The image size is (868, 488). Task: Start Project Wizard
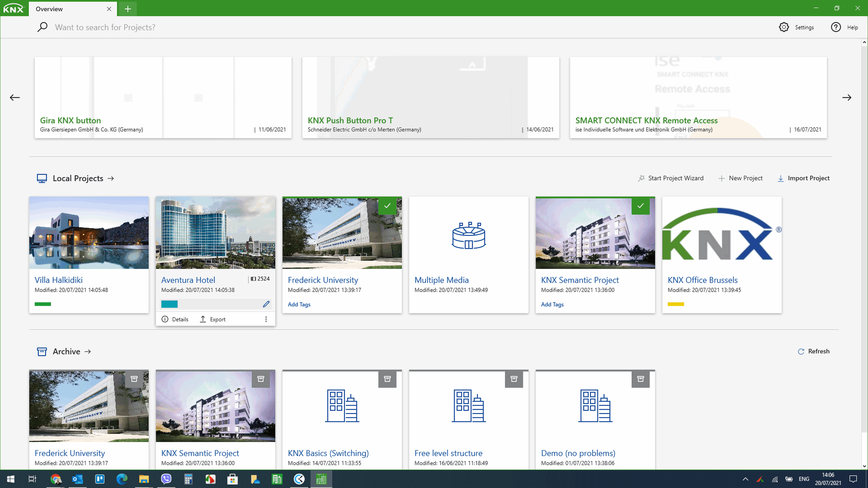click(670, 178)
